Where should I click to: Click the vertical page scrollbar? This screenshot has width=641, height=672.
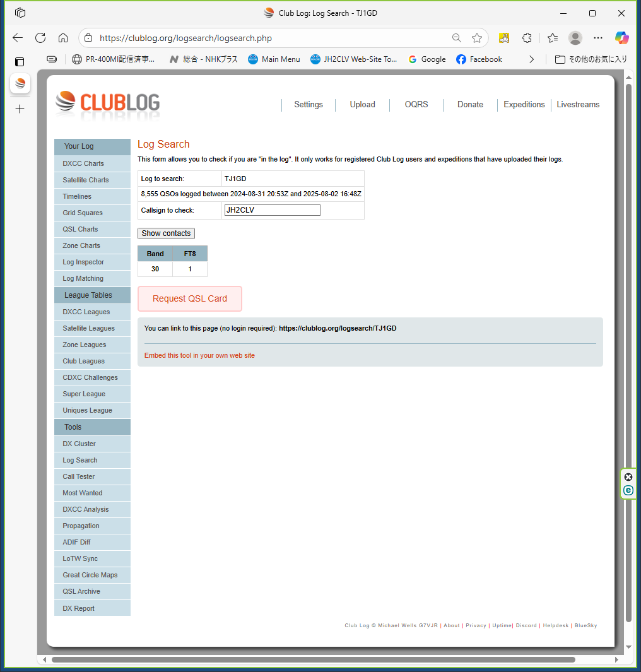coord(628,352)
